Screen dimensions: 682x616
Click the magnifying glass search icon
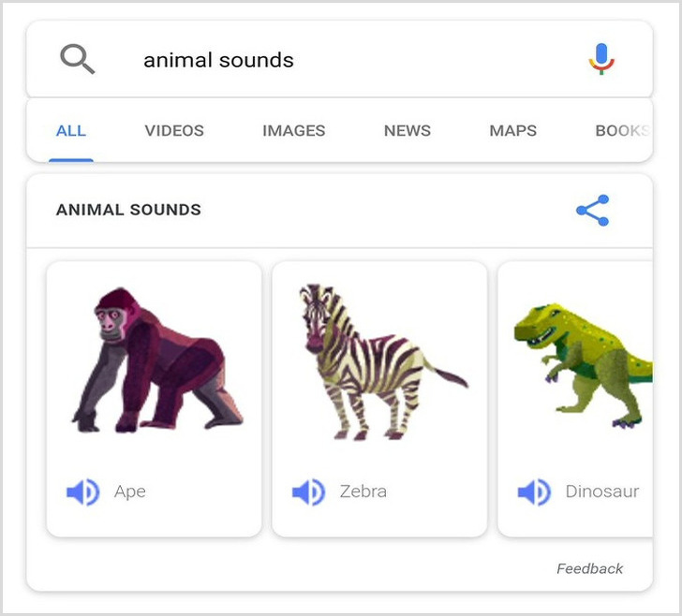coord(78,60)
